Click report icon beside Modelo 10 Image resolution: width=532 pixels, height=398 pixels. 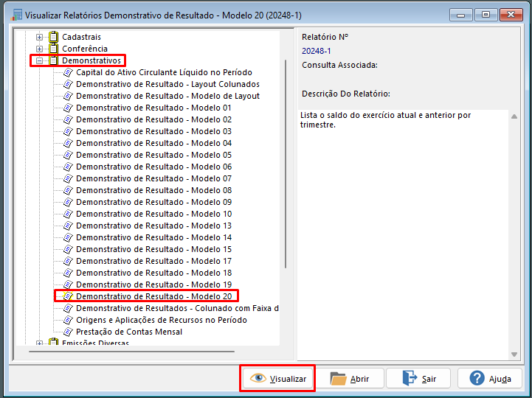(x=68, y=214)
